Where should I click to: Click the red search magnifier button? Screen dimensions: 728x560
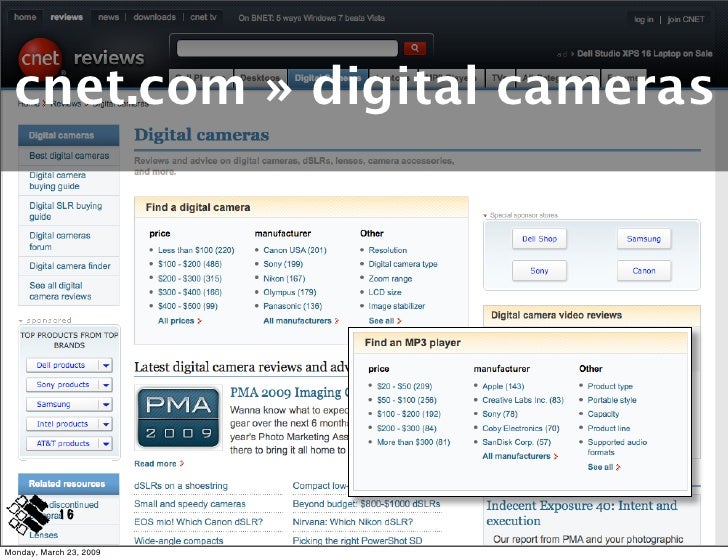coord(415,48)
